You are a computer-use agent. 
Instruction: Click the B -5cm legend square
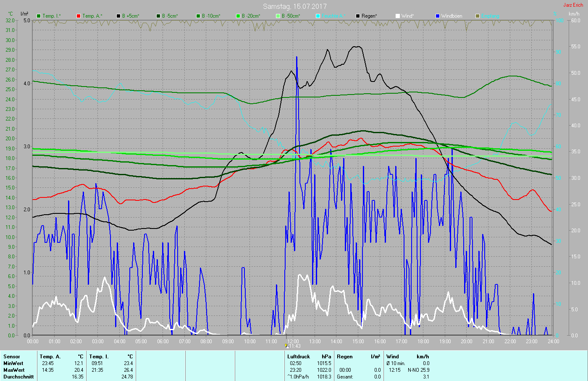[x=158, y=16]
